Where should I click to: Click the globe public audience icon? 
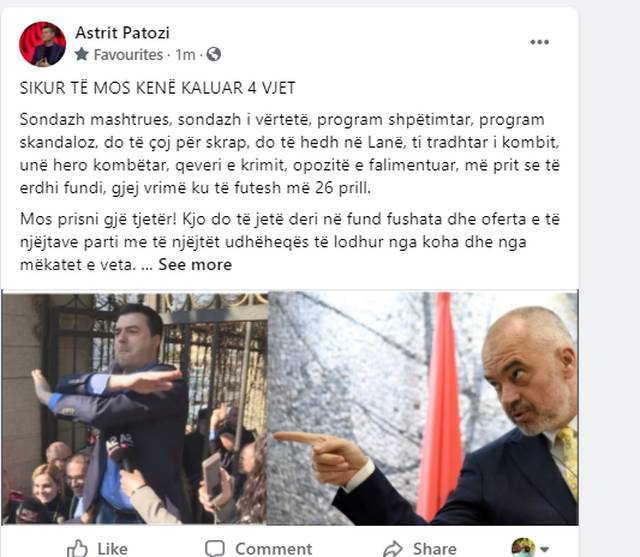[x=213, y=54]
